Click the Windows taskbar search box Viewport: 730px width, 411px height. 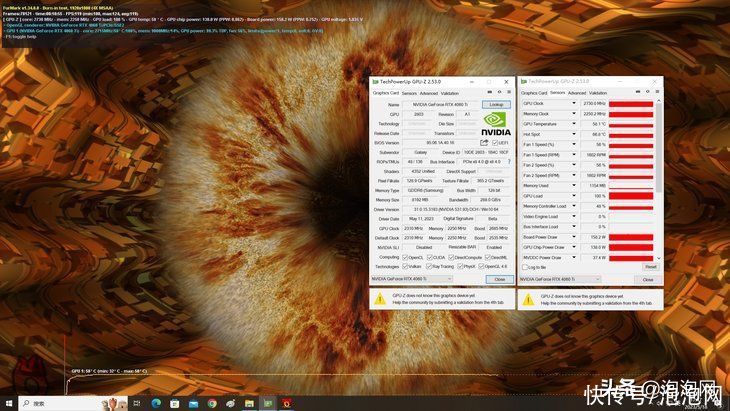tap(74, 403)
